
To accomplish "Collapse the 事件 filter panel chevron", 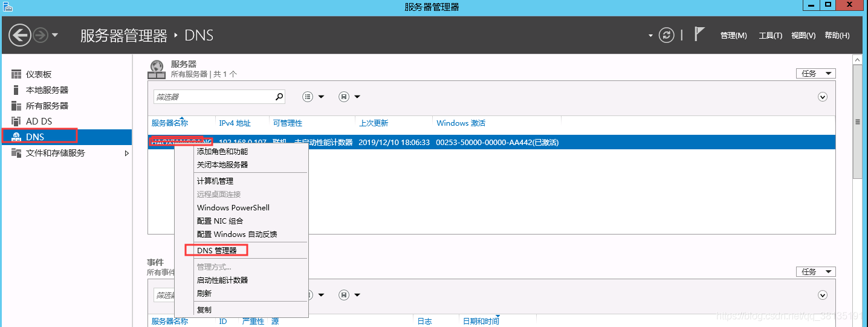I will click(822, 295).
